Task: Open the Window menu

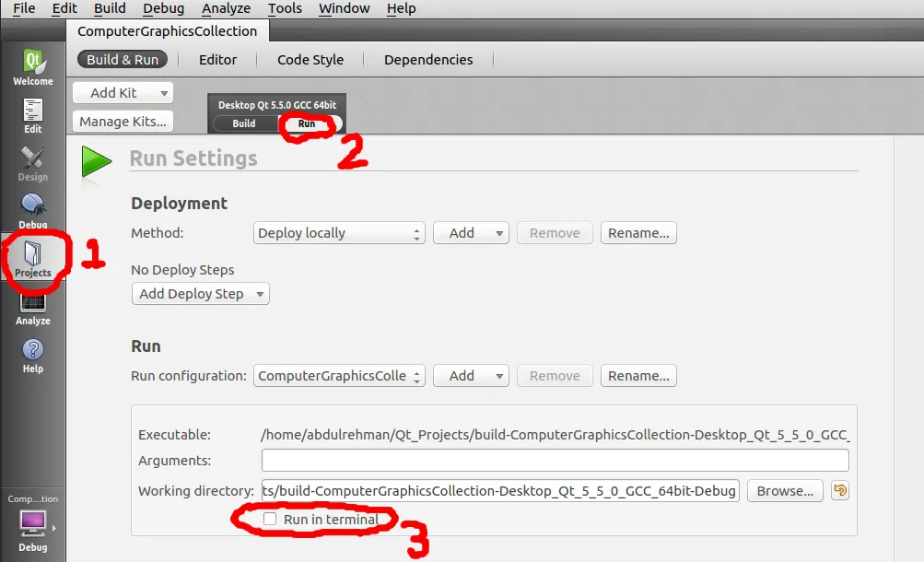Action: pos(345,8)
